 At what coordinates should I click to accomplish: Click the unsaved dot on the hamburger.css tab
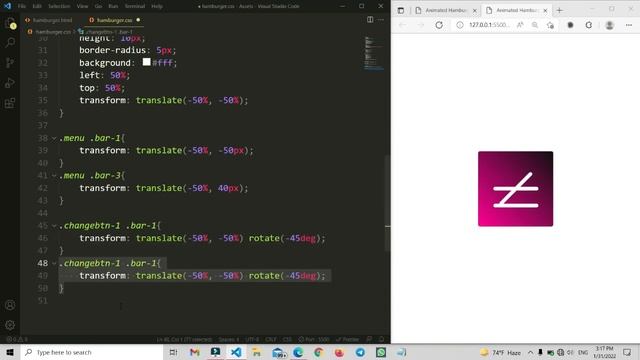(138, 20)
